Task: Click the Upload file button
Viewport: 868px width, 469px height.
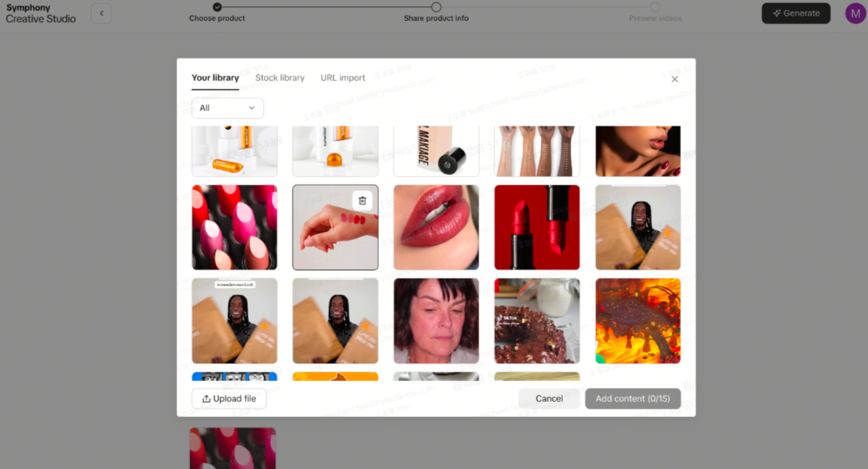Action: click(229, 399)
